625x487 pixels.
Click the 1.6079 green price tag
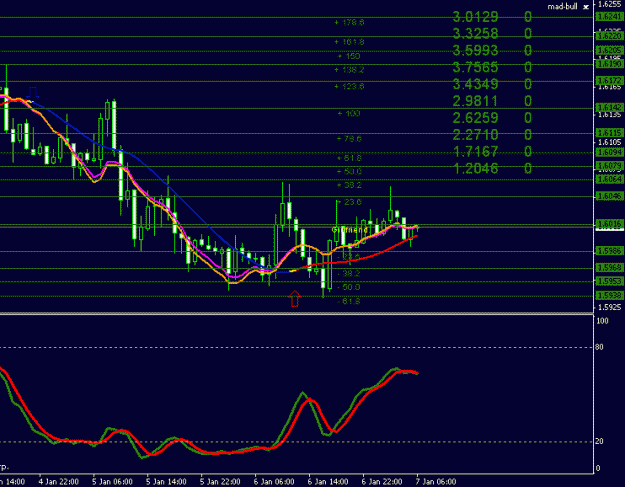[x=609, y=166]
